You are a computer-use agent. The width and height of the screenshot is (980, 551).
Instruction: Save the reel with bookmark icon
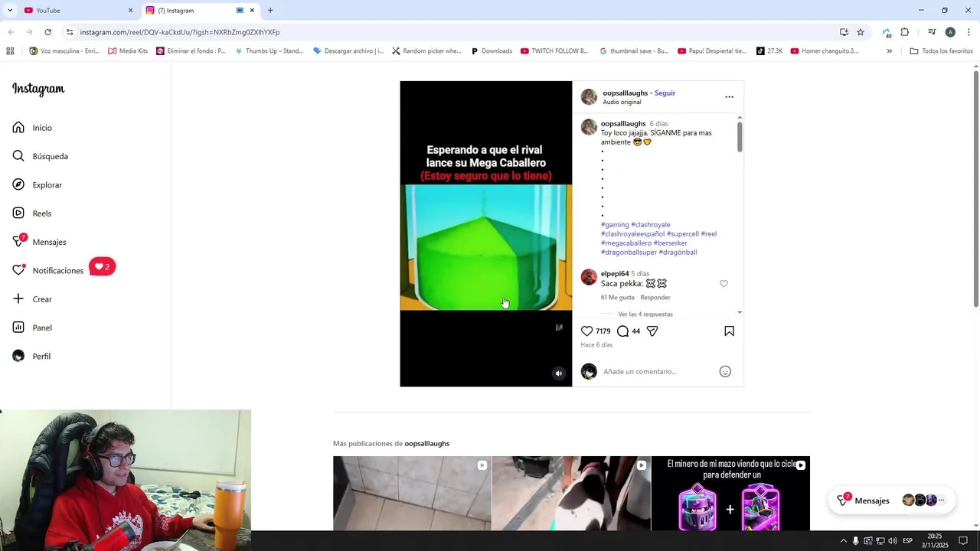(x=729, y=331)
